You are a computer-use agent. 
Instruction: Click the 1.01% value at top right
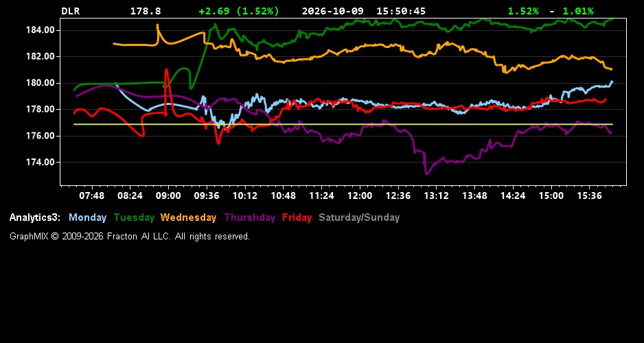point(578,12)
